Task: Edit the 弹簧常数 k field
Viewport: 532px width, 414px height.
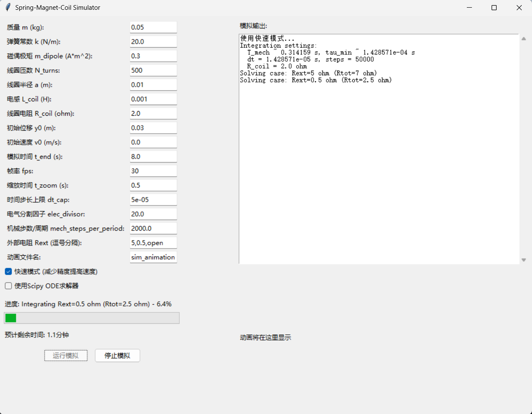Action: point(153,42)
